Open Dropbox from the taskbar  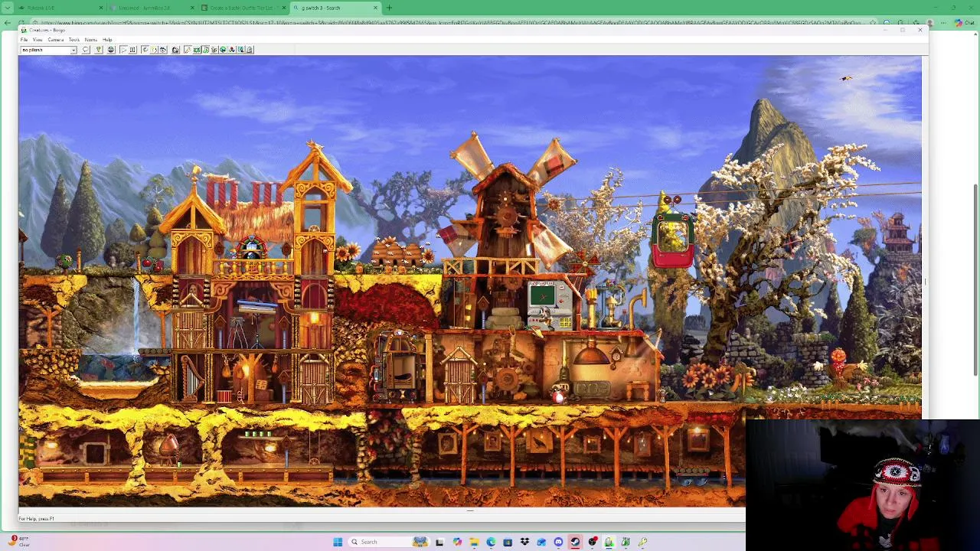[524, 542]
